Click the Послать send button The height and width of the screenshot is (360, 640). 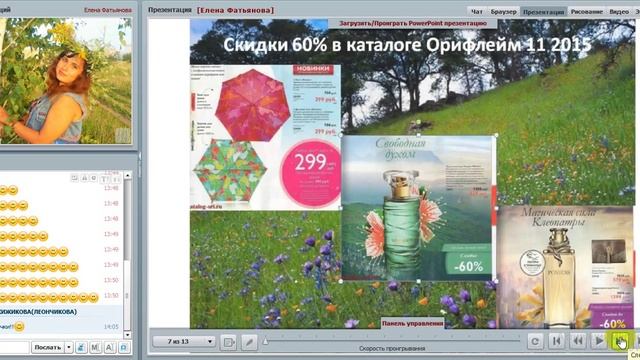[x=48, y=347]
